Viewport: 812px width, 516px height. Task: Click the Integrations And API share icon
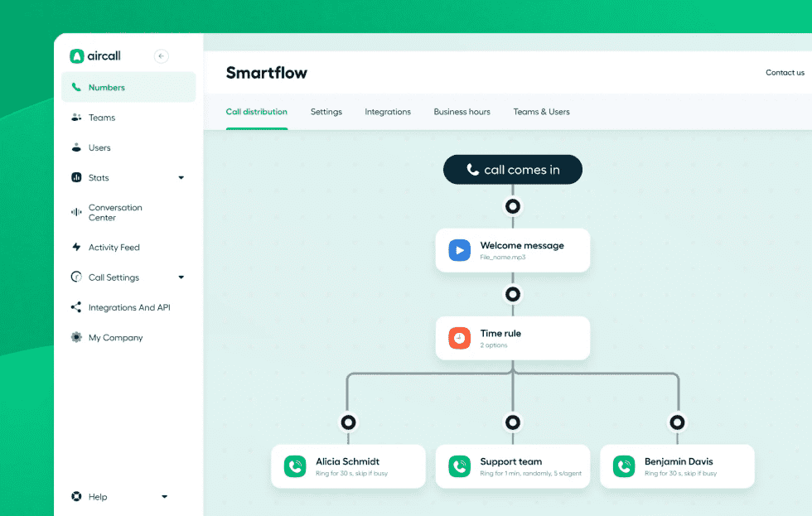click(x=77, y=307)
